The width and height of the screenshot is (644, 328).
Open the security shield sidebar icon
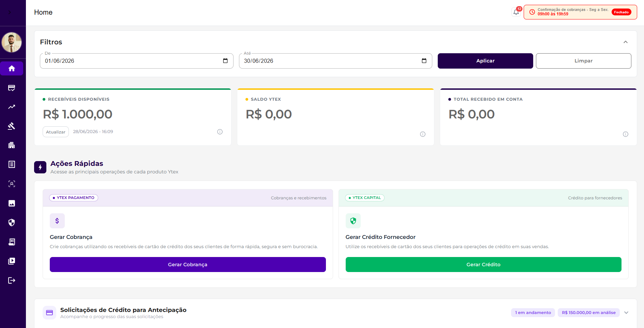pyautogui.click(x=12, y=223)
